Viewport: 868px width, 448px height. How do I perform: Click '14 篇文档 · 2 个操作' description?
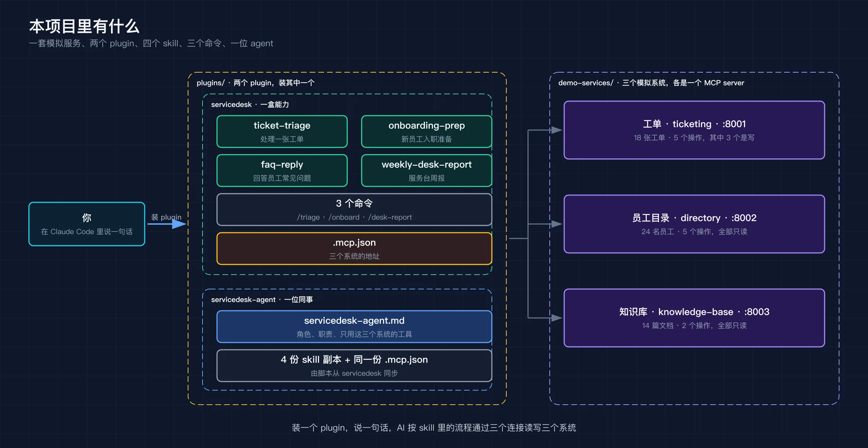pyautogui.click(x=694, y=326)
